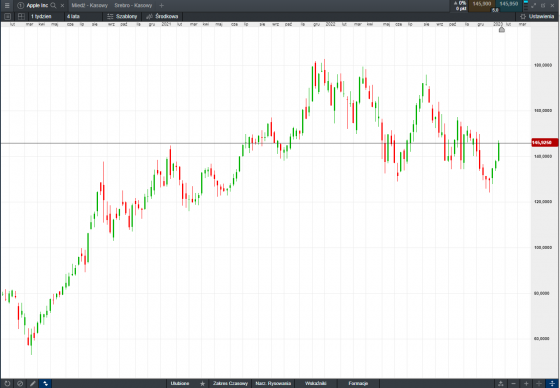Click the crosshair icon in bottom bar
560x388 pixels.
(x=539, y=383)
